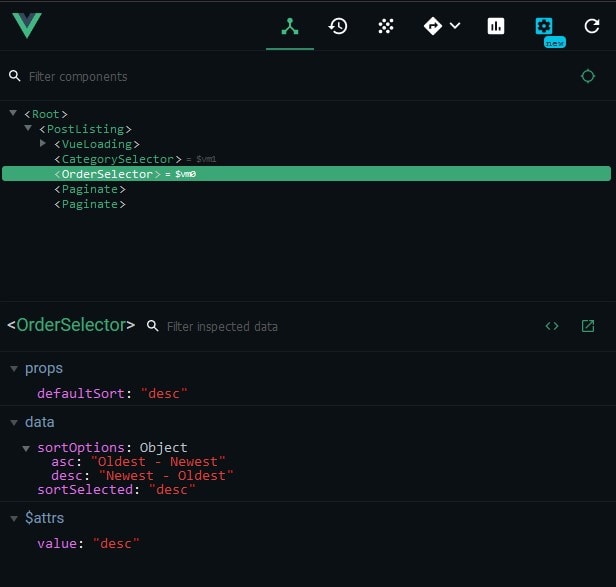
Task: Collapse the props section
Action: pyautogui.click(x=14, y=369)
